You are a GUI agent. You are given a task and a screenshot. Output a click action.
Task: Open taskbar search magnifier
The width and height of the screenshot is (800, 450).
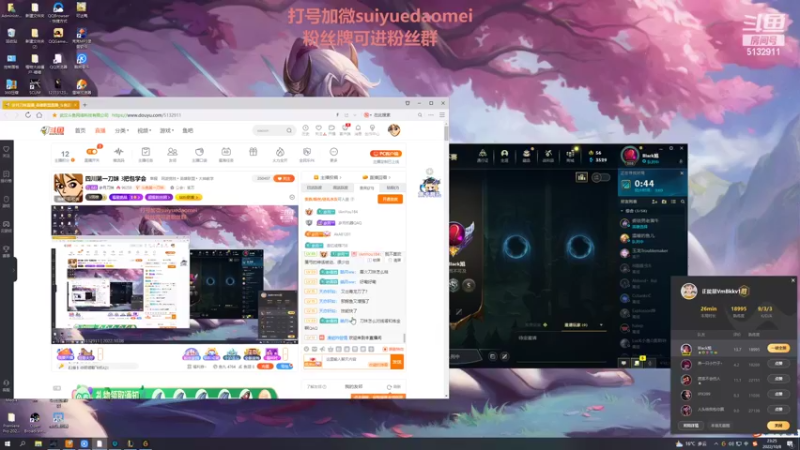(22, 444)
